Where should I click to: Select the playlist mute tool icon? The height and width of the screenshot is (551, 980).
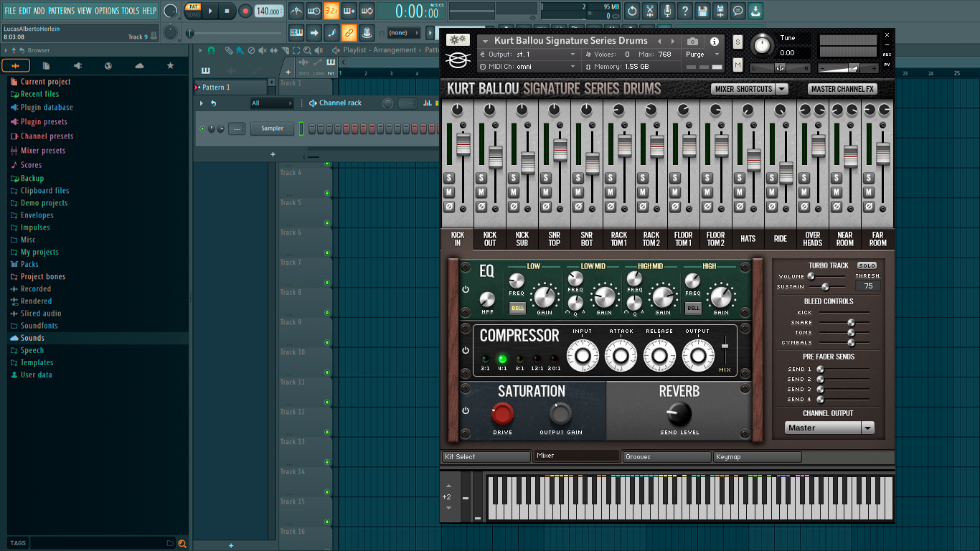click(262, 50)
